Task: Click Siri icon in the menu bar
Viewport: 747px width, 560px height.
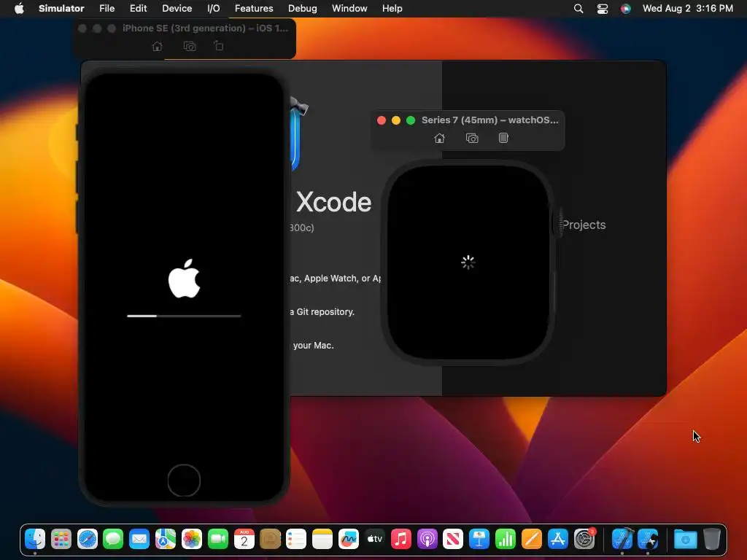Action: (x=625, y=9)
